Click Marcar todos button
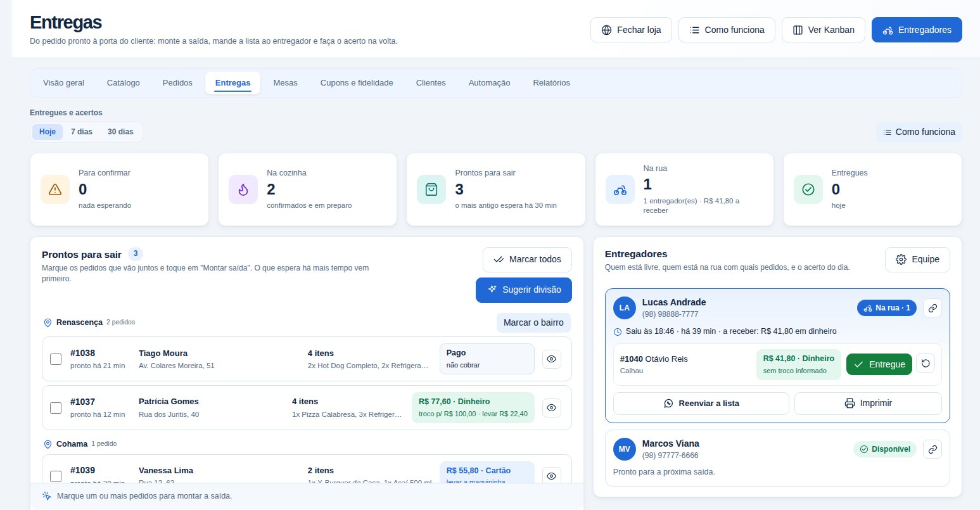 [x=527, y=260]
